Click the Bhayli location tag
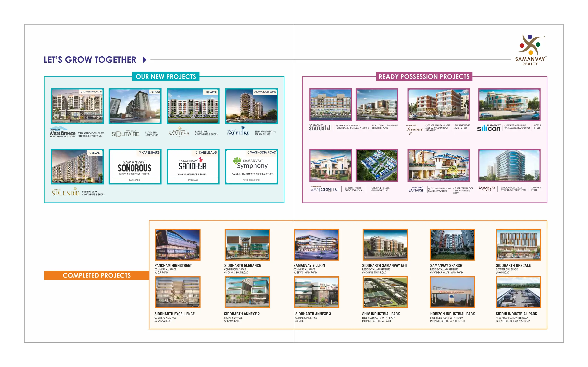 [155, 92]
